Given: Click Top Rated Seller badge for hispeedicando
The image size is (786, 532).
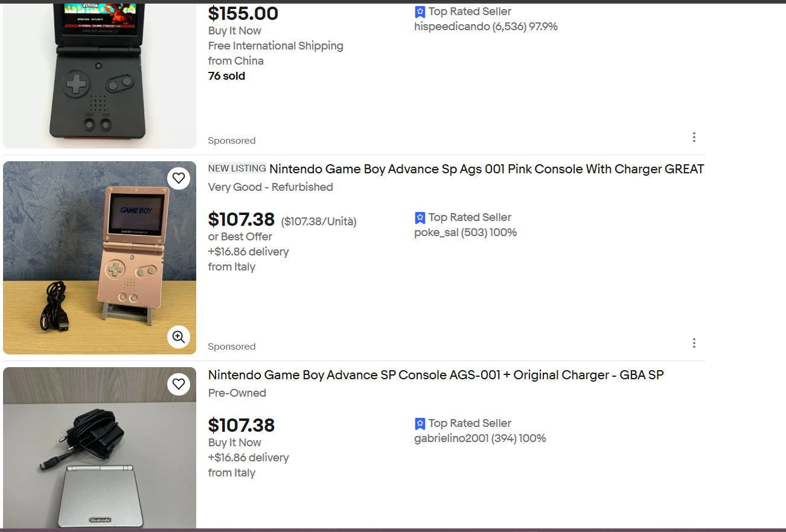Looking at the screenshot, I should (x=420, y=11).
